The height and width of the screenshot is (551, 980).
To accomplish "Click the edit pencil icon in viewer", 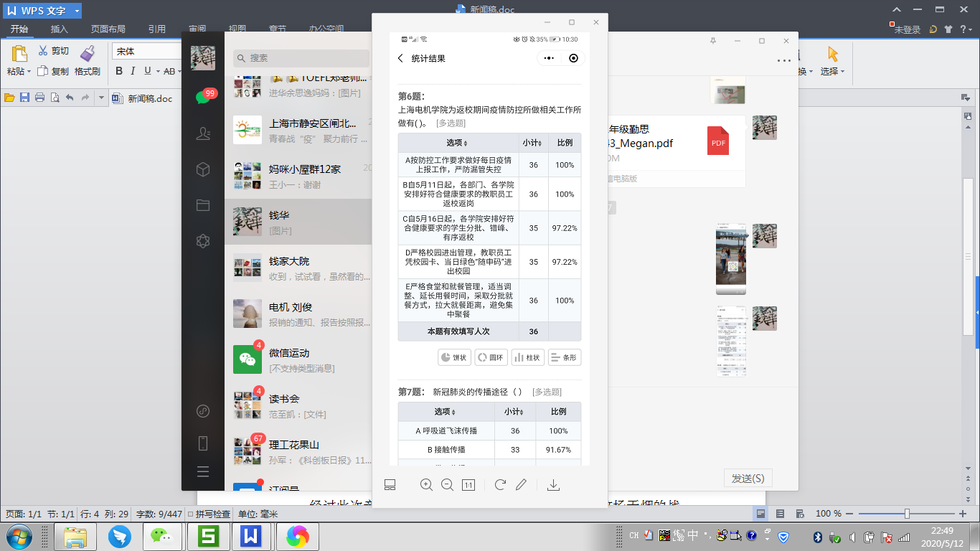I will click(x=521, y=485).
